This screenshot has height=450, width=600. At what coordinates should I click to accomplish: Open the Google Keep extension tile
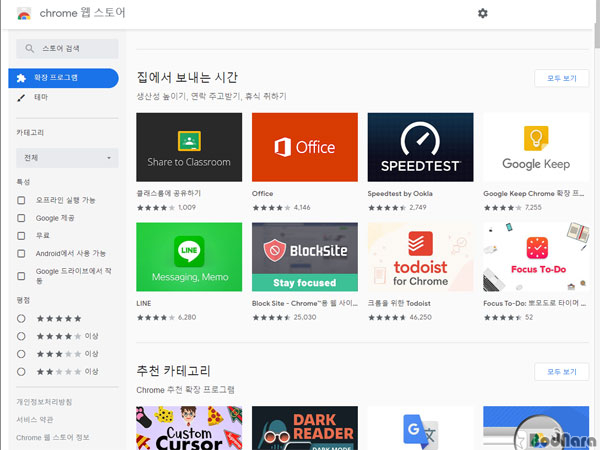536,147
